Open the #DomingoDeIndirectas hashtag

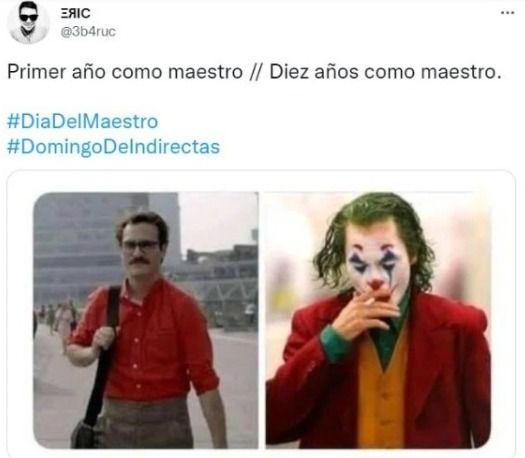114,147
